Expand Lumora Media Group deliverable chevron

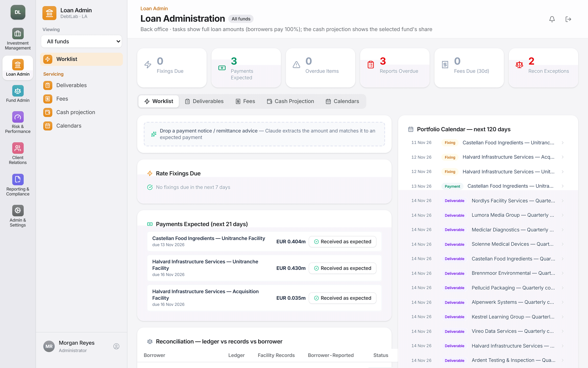(562, 215)
